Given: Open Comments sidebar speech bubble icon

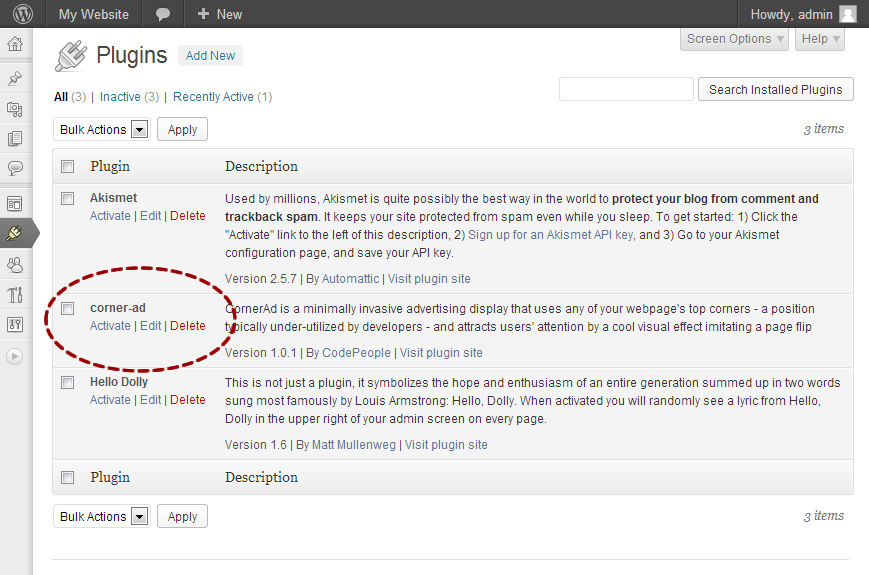Looking at the screenshot, I should (15, 167).
